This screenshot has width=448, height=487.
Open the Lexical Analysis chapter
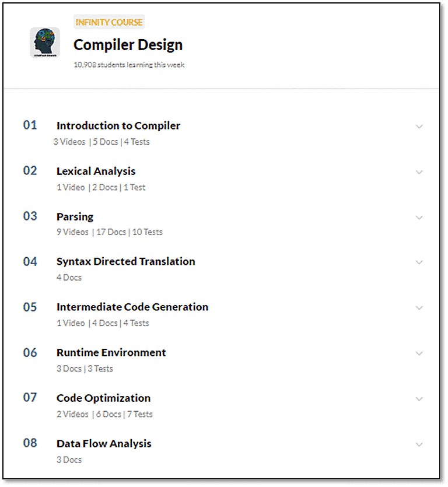95,171
